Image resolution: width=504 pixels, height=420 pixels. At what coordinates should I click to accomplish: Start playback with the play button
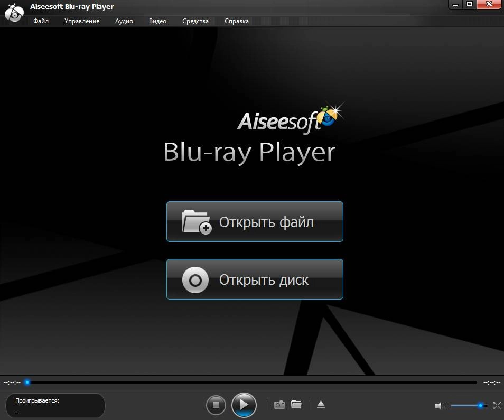point(244,405)
